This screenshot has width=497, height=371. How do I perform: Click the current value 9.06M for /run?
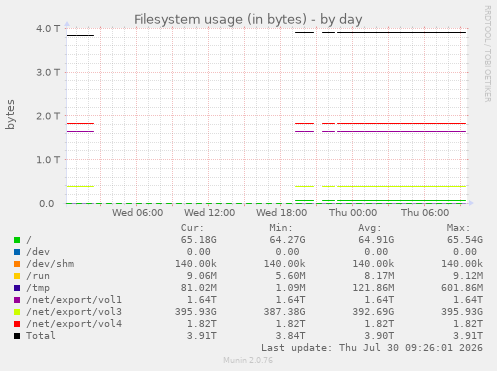pos(202,276)
